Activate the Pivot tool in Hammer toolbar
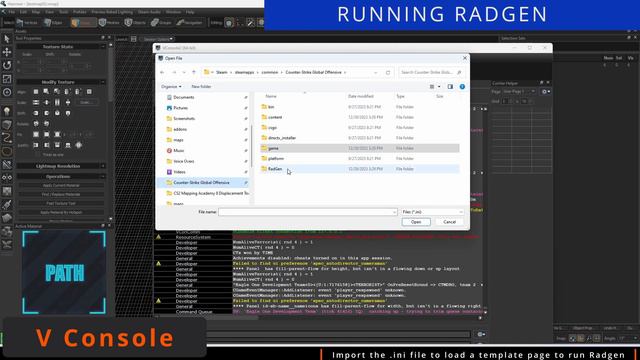Image resolution: width=640 pixels, height=360 pixels. (x=7, y=92)
